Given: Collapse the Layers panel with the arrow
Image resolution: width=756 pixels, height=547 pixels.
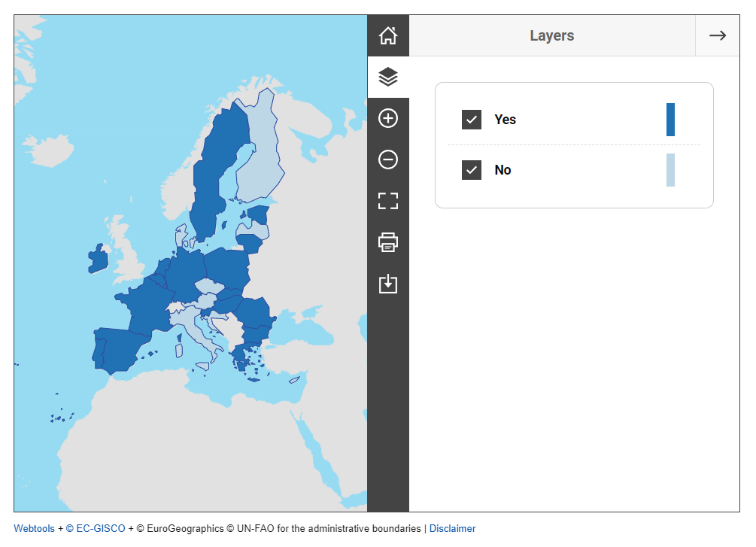Looking at the screenshot, I should 717,35.
